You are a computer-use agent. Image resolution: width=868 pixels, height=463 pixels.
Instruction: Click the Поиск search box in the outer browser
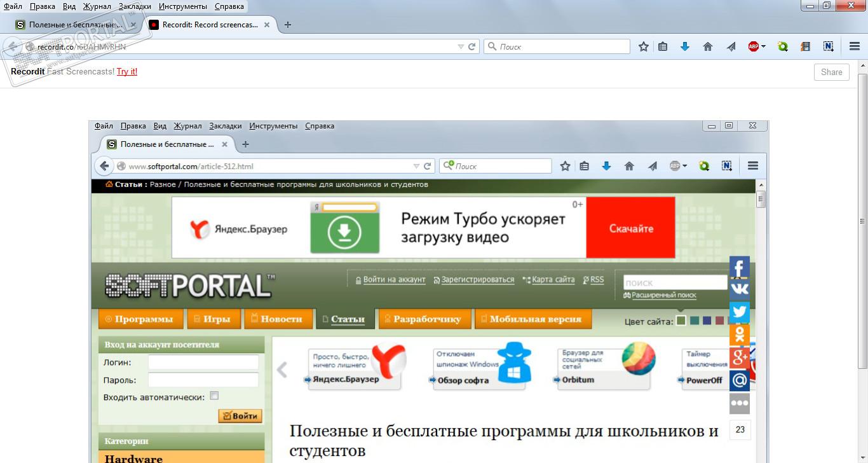pos(557,46)
